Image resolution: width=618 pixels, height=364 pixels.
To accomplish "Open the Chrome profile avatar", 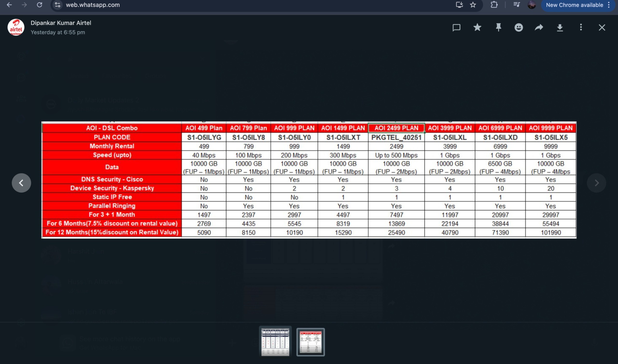I will point(532,5).
